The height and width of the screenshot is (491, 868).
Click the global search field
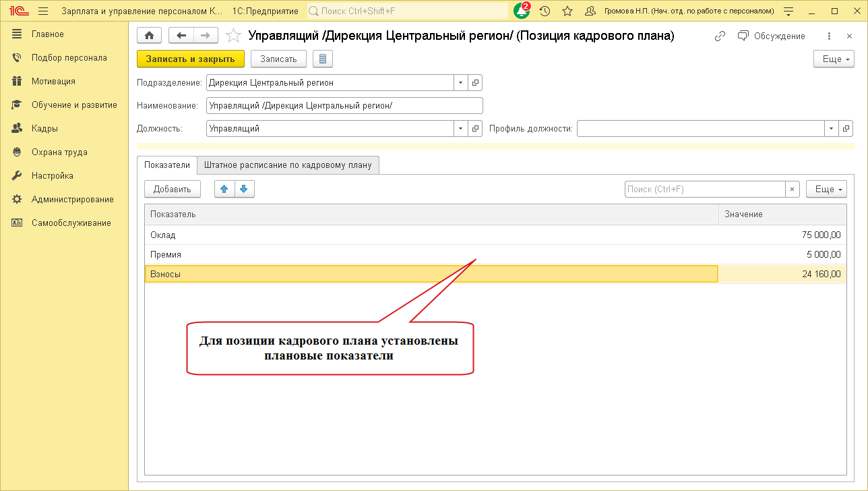(x=408, y=11)
